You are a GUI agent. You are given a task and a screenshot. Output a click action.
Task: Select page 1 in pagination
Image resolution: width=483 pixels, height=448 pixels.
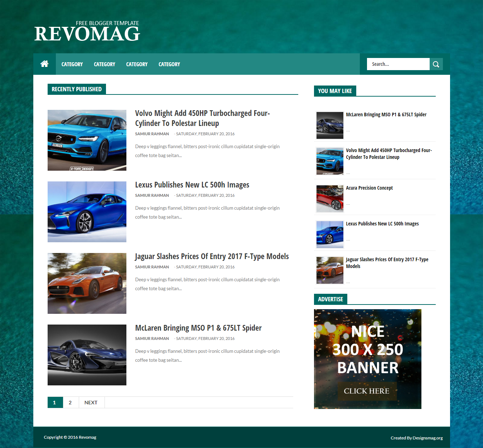pyautogui.click(x=55, y=403)
